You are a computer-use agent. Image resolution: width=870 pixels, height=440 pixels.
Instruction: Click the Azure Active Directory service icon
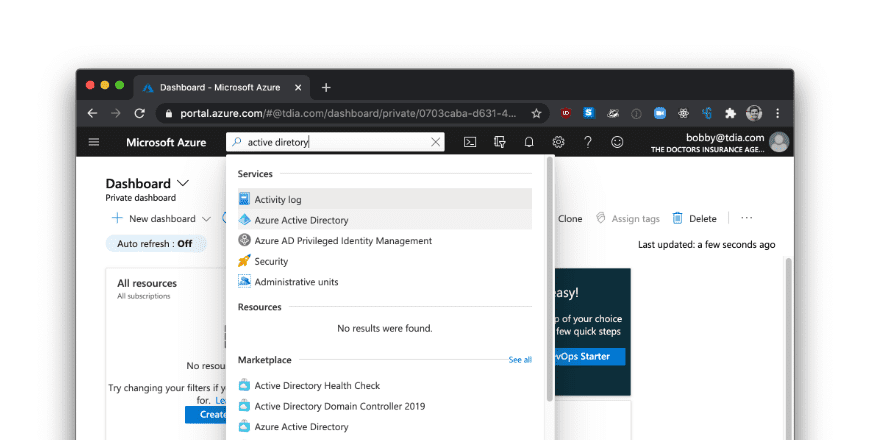pos(244,220)
